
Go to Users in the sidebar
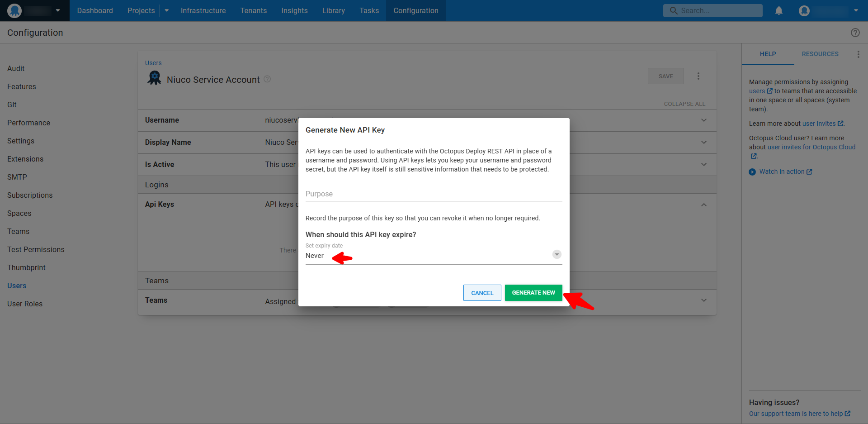point(17,286)
